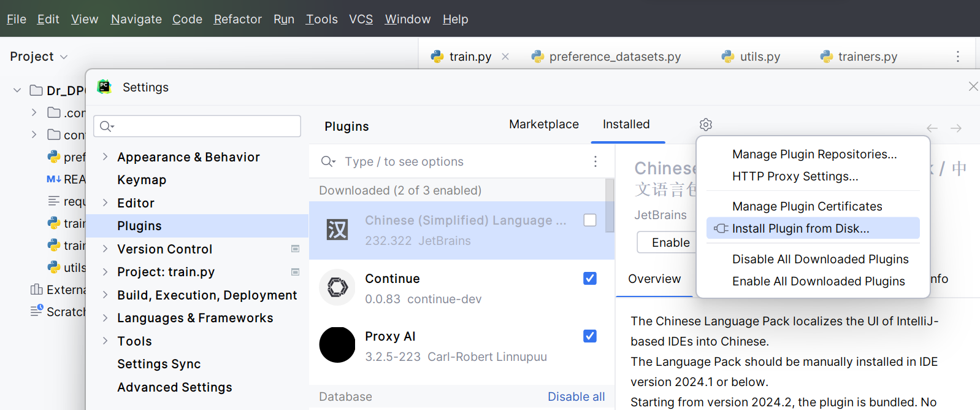Open the File menu
The image size is (980, 410).
click(x=17, y=19)
